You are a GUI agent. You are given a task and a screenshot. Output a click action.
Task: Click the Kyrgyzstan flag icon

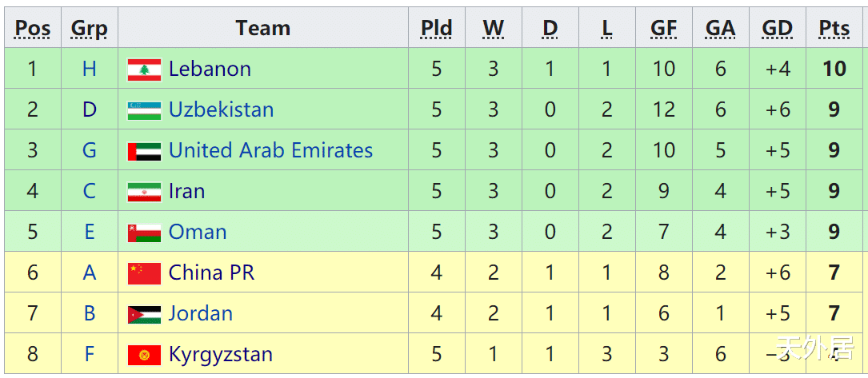point(144,355)
